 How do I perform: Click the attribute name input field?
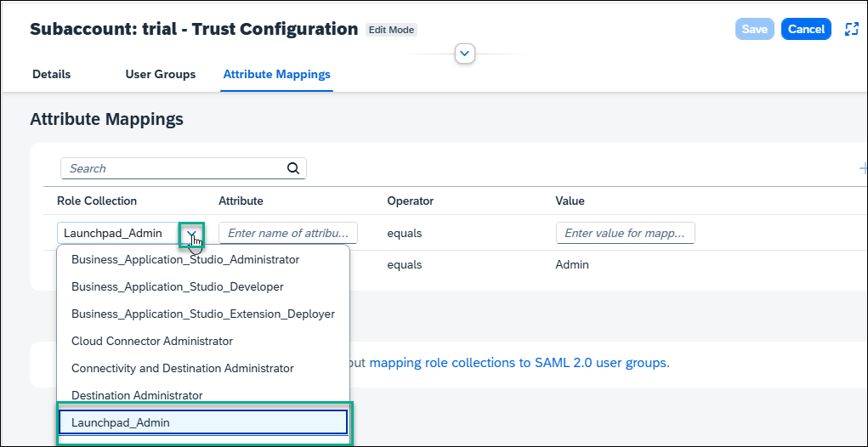point(288,234)
